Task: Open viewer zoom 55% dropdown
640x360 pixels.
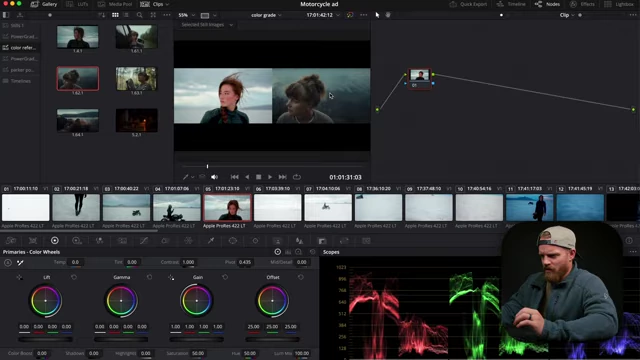Action: 187,15
